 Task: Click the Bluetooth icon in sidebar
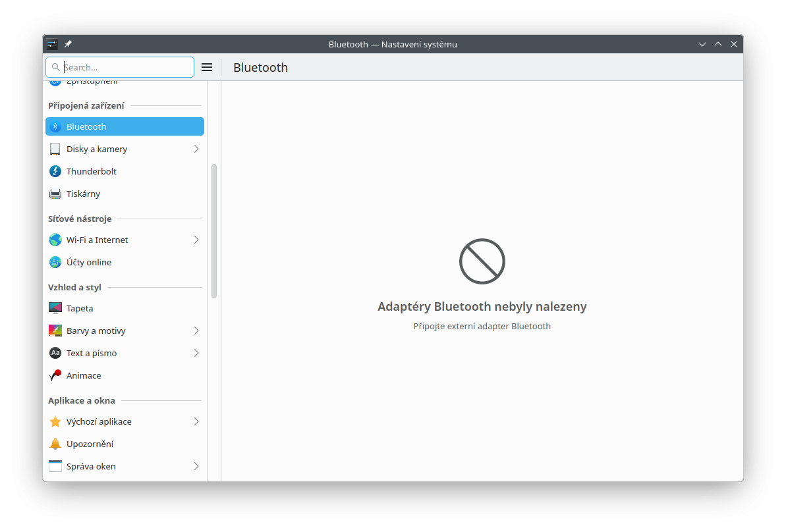tap(55, 126)
